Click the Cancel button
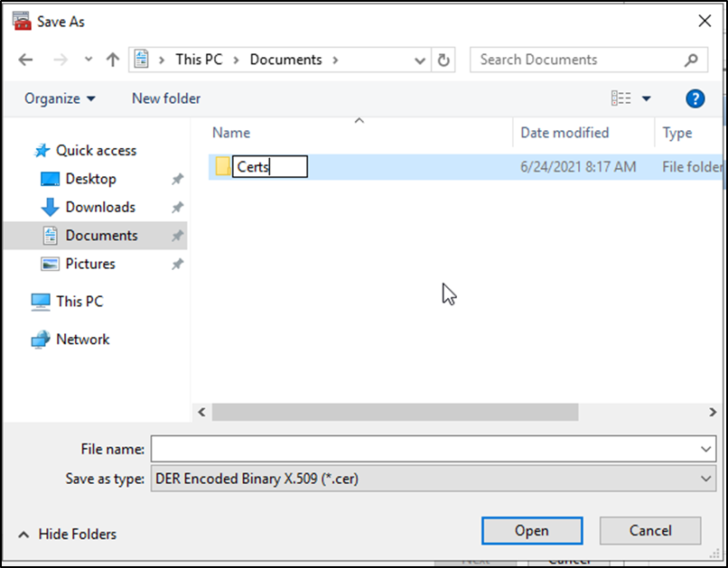The image size is (728, 568). pos(649,531)
